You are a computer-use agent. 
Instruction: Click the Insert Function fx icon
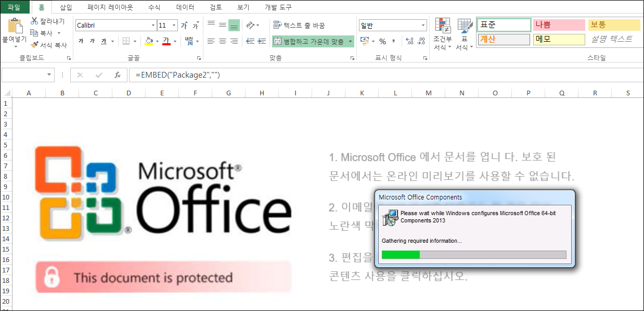[x=118, y=75]
